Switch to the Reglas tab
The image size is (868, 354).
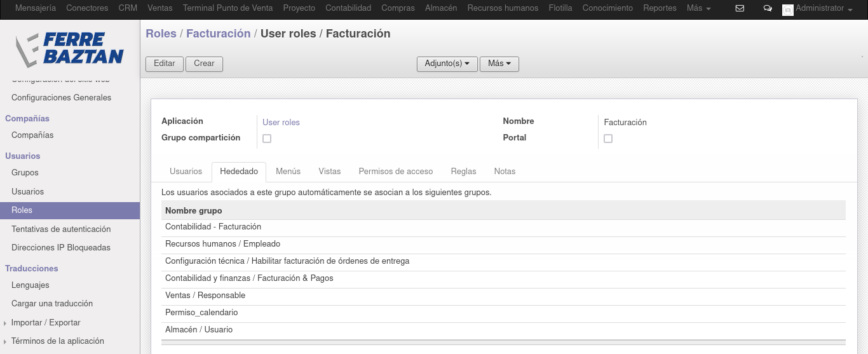click(x=463, y=172)
